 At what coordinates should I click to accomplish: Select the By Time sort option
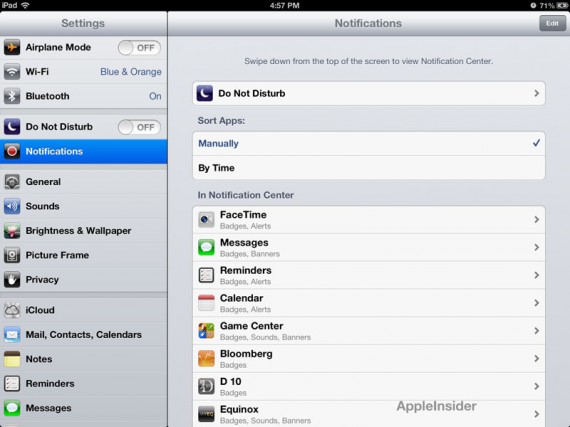(369, 168)
